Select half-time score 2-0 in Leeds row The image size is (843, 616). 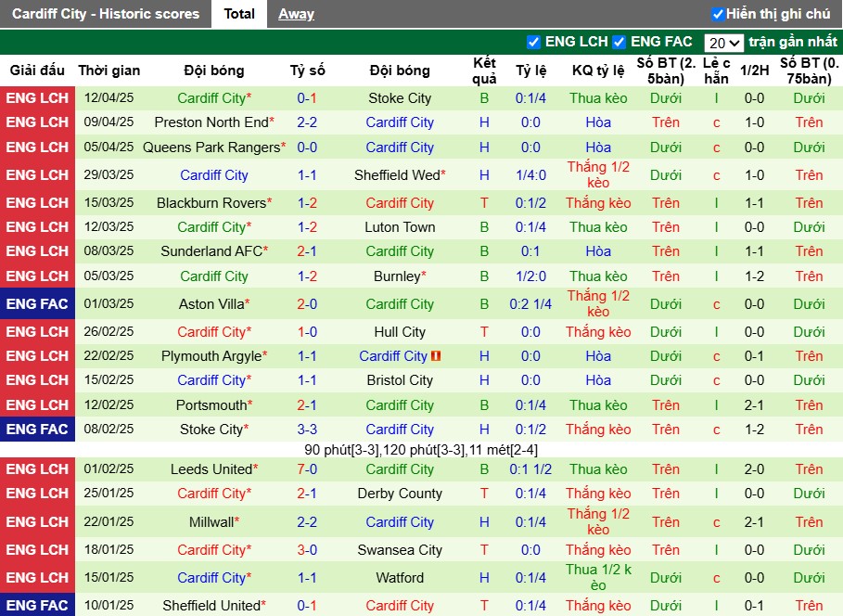pyautogui.click(x=754, y=469)
